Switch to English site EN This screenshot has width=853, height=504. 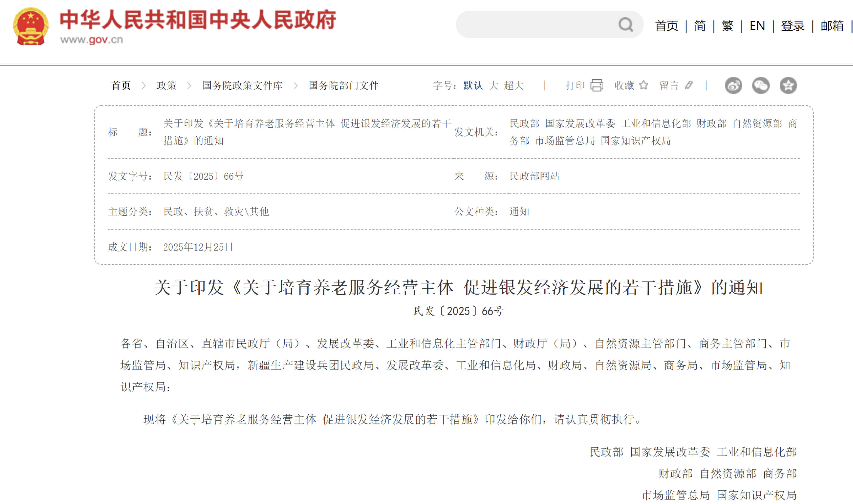(757, 26)
